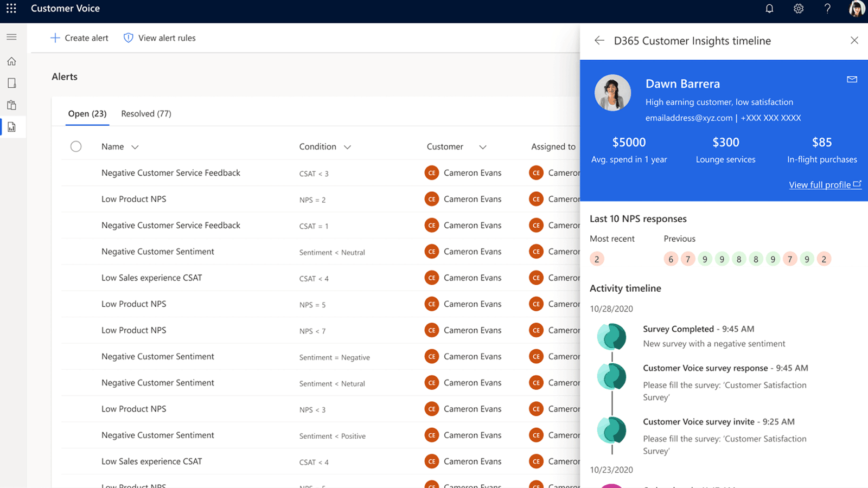Click the Customer Voice survey response entry title
The width and height of the screenshot is (868, 488).
[x=705, y=368]
